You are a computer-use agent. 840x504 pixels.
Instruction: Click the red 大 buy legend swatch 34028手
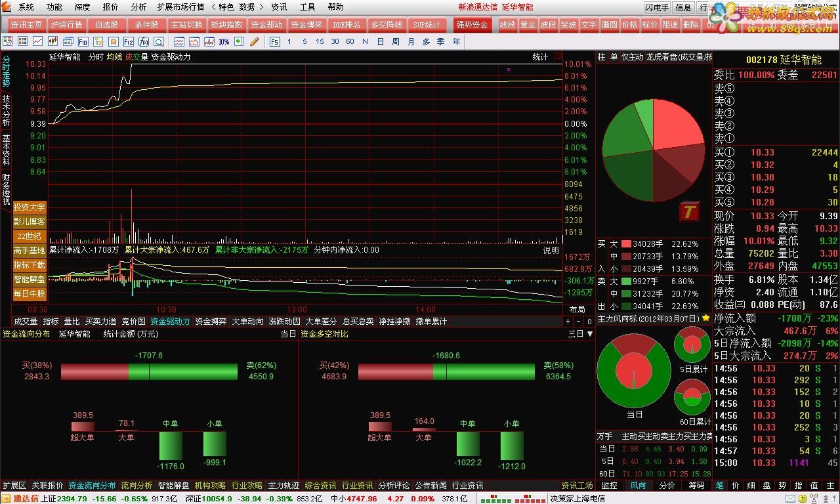click(626, 243)
